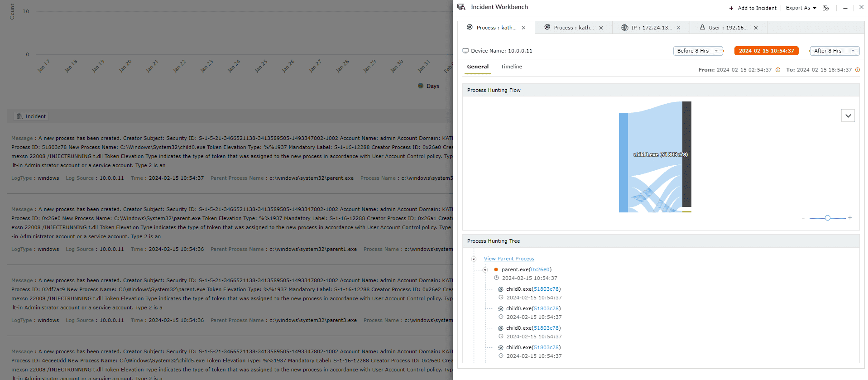The image size is (868, 380).
Task: Minimize the Incident Workbench panel
Action: tap(845, 8)
